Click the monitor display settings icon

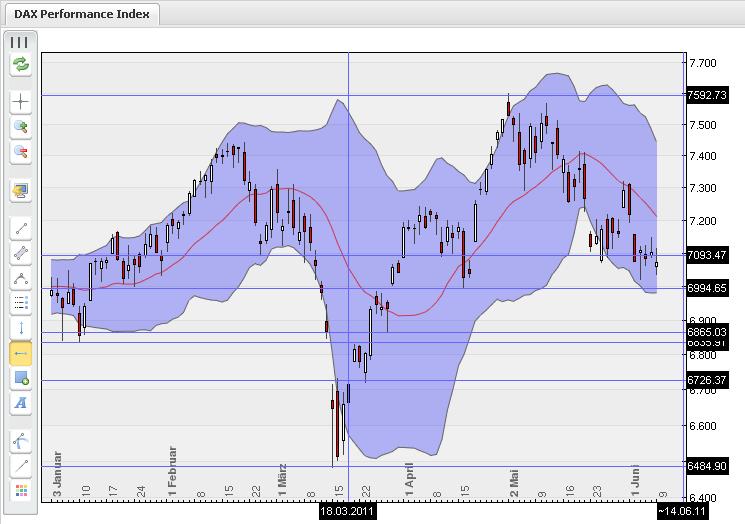(x=20, y=191)
